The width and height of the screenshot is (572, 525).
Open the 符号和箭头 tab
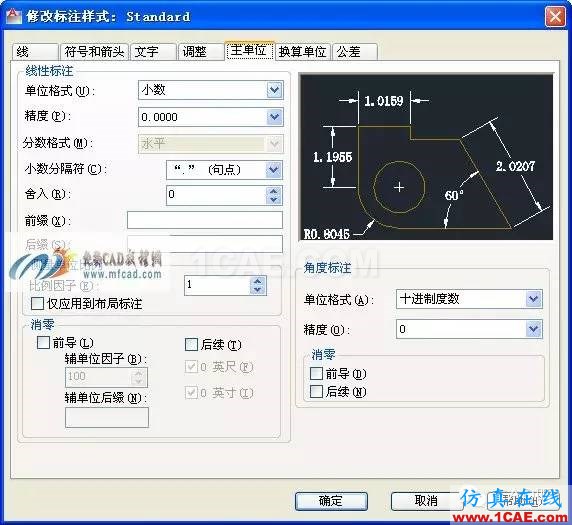pyautogui.click(x=94, y=51)
